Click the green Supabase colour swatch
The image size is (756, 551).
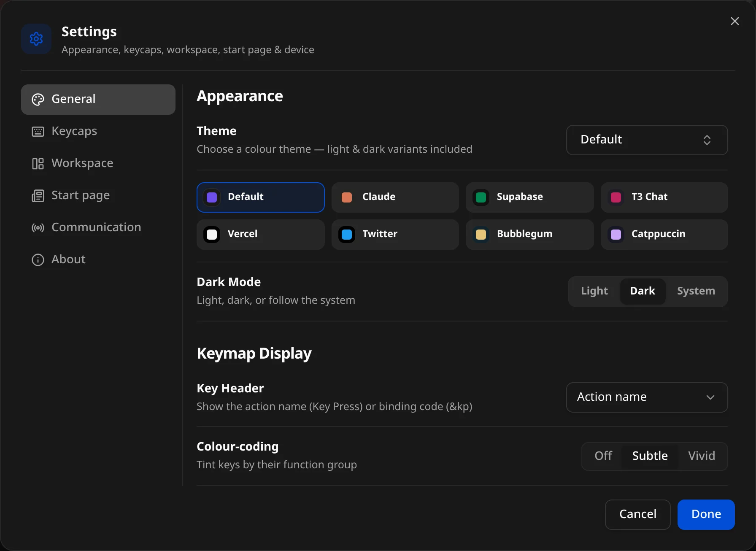coord(481,197)
